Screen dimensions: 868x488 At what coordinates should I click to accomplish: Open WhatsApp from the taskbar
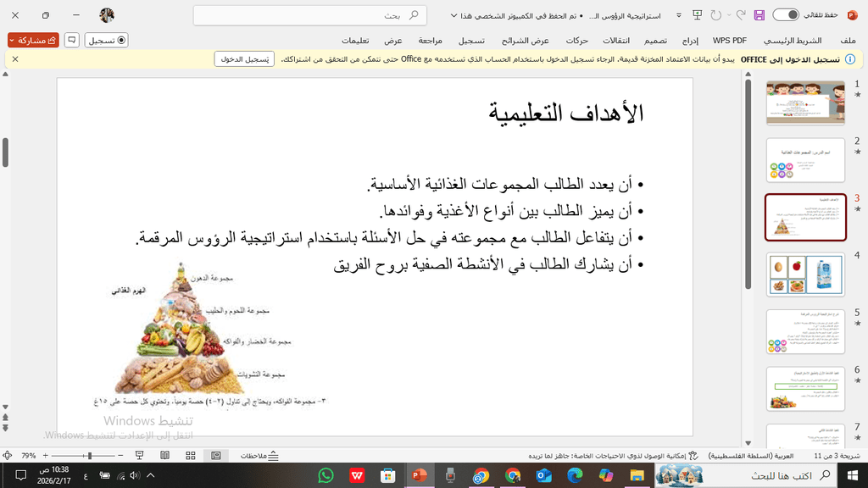[x=325, y=475]
